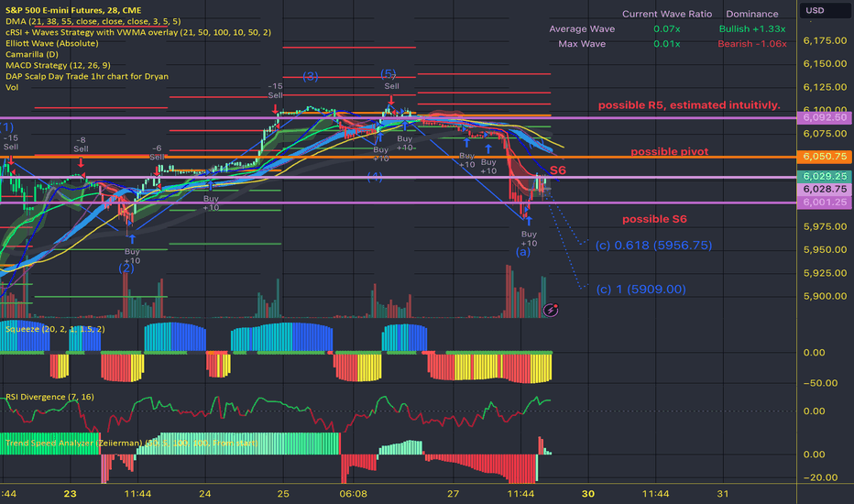This screenshot has height=504, width=854.
Task: Click Elliott wave label (a)
Action: click(x=523, y=252)
